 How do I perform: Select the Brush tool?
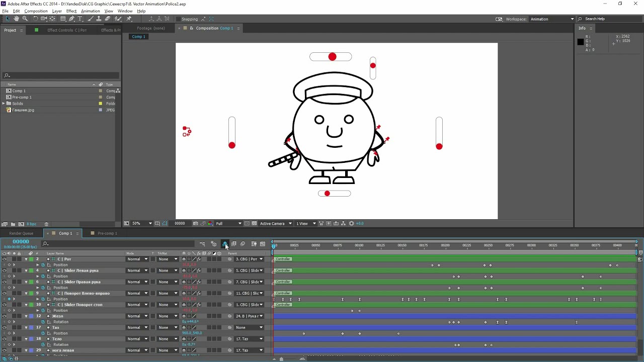pos(91,19)
